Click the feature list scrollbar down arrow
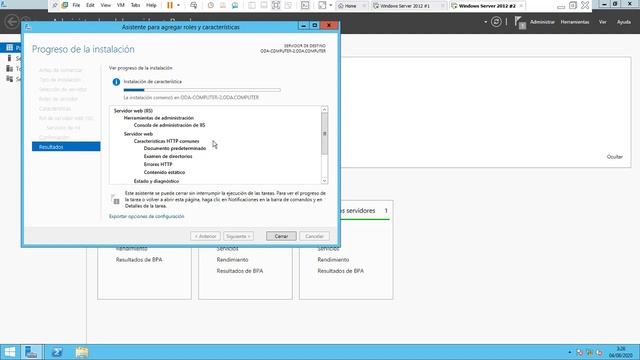The height and width of the screenshot is (360, 640). coord(324,180)
